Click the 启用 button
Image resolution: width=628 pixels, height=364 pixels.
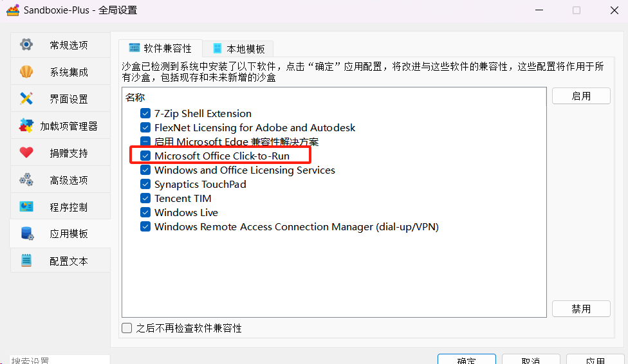[581, 96]
